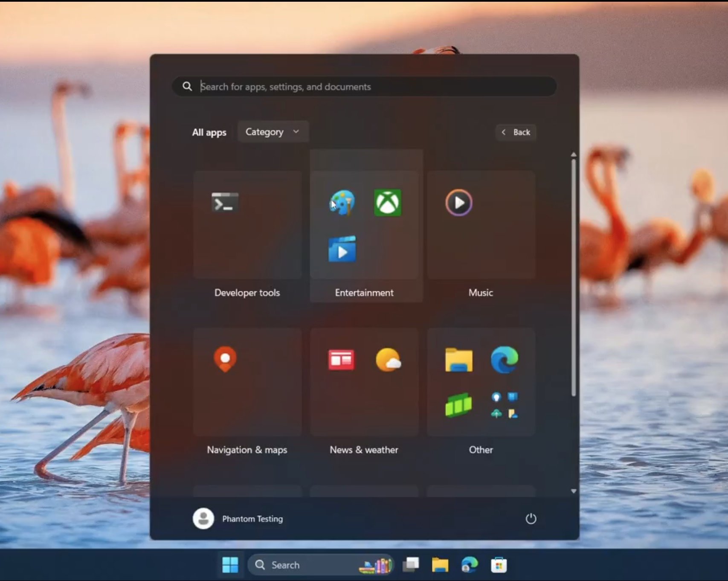Launch Microsoft Edge in the Other group

505,360
